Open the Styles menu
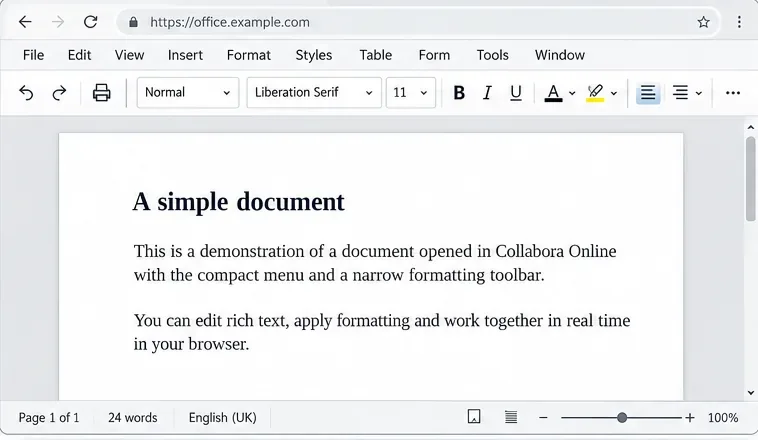758x440 pixels. 314,55
